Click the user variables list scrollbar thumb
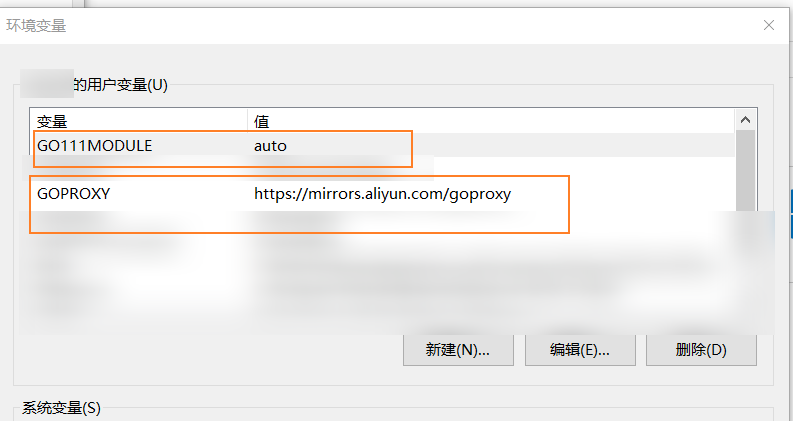Image resolution: width=793 pixels, height=421 pixels. point(745,171)
